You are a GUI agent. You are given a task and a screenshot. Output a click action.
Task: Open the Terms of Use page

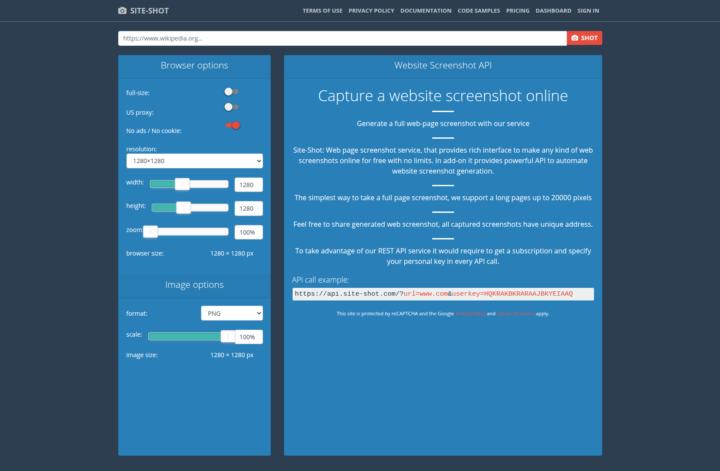click(322, 11)
